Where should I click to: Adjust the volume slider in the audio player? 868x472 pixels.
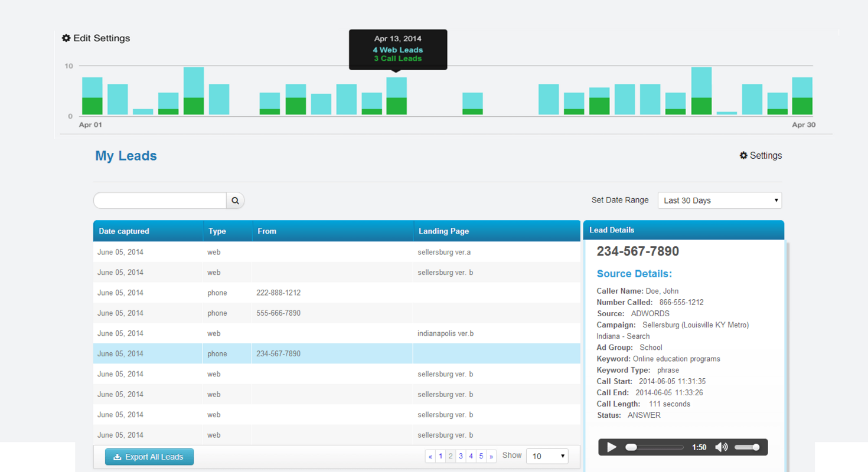coord(747,447)
